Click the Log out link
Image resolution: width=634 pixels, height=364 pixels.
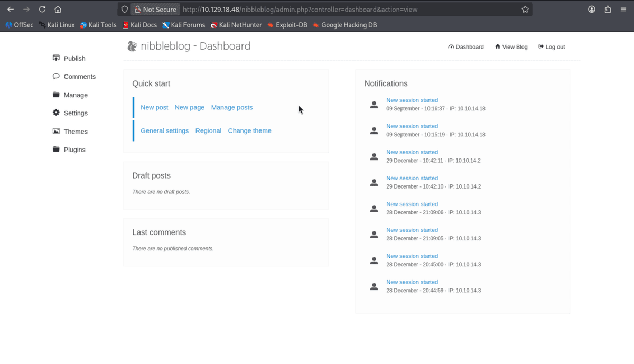pos(552,46)
